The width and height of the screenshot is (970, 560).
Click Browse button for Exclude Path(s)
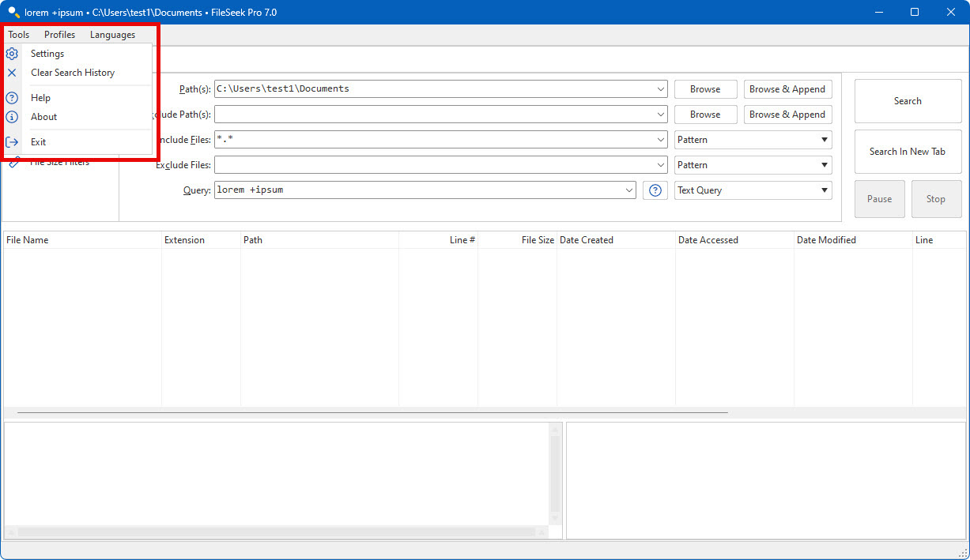pyautogui.click(x=705, y=115)
